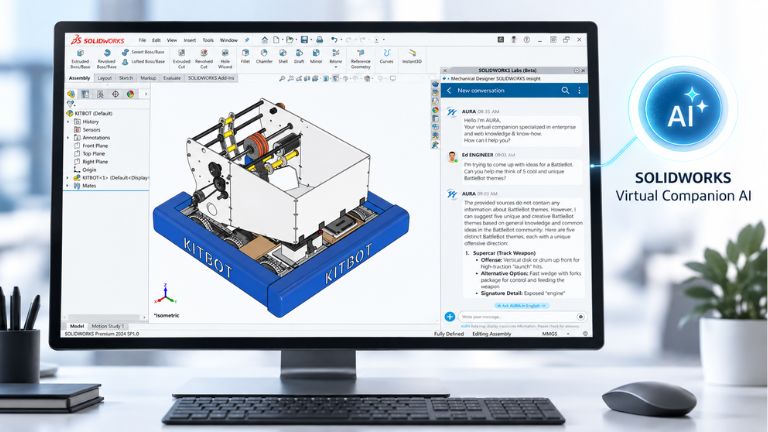Open the Tools menu

(208, 40)
